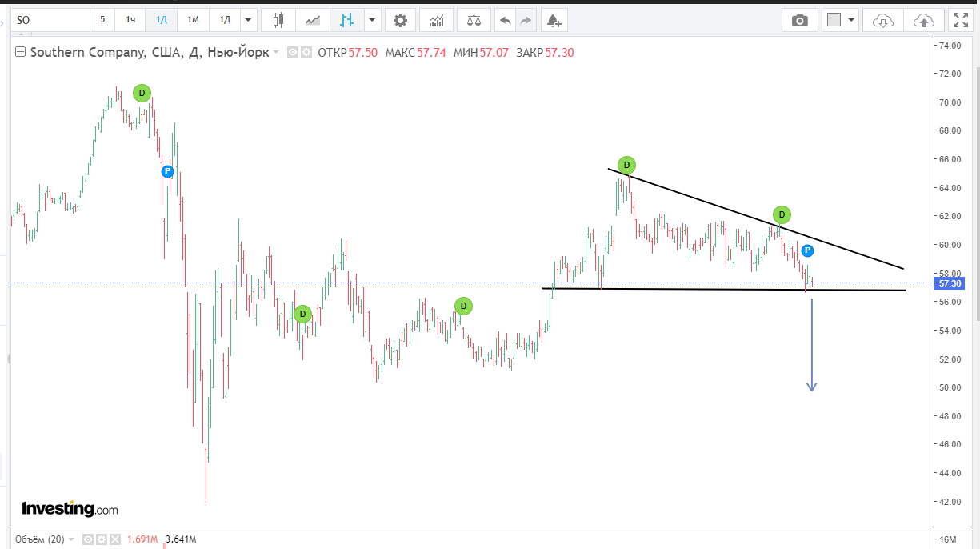Expand the layout dropdown arrow

(x=851, y=20)
